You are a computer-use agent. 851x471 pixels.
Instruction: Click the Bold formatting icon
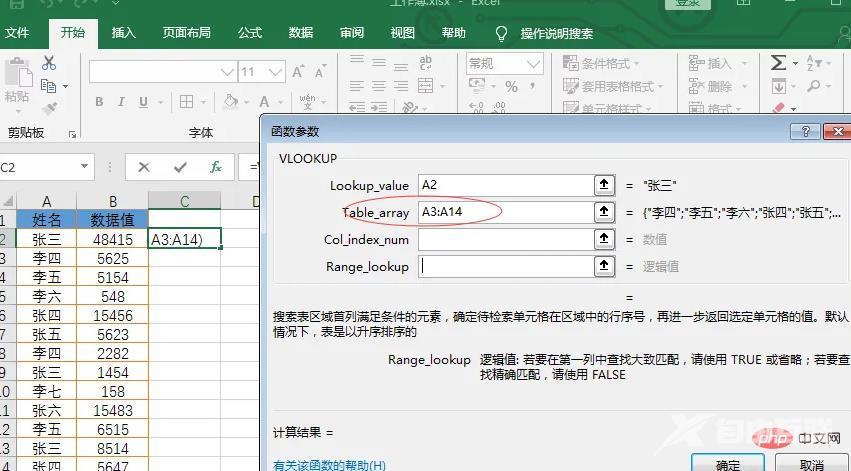(99, 102)
